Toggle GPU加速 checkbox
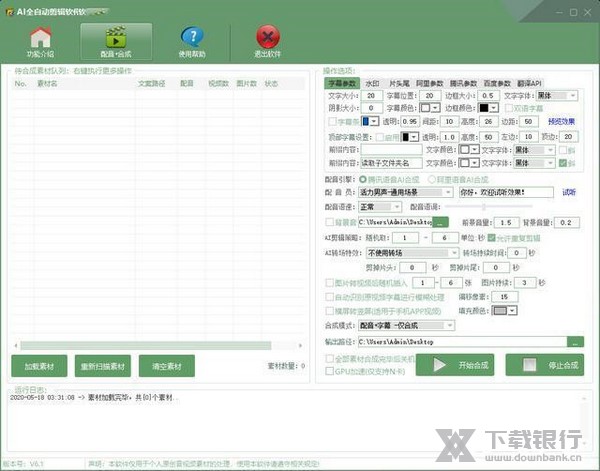The height and width of the screenshot is (471, 600). point(329,371)
